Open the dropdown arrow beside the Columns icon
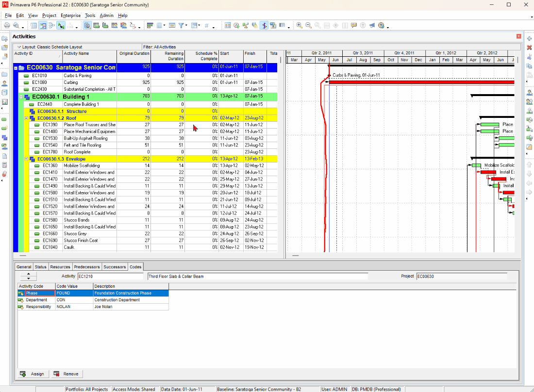 tap(164, 26)
